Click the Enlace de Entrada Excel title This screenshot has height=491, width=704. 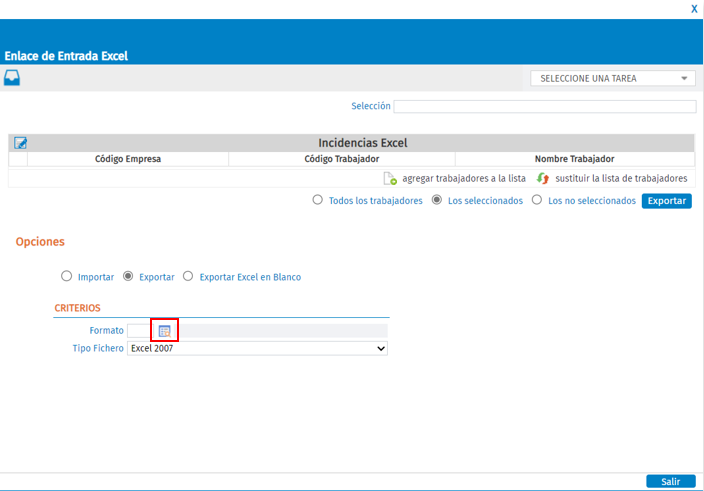(x=66, y=56)
